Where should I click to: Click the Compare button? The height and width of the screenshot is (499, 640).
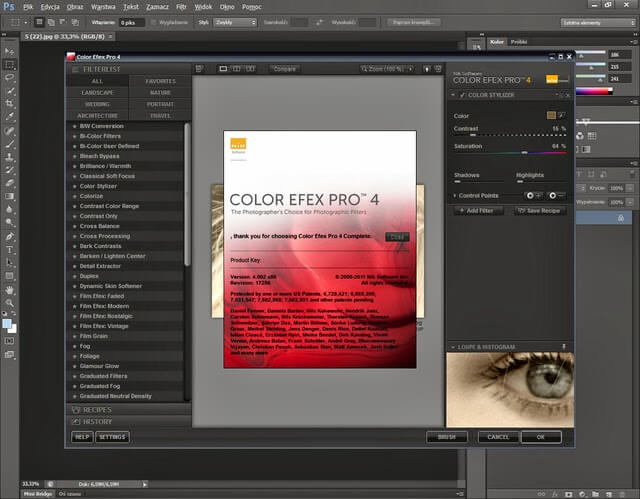[x=284, y=69]
